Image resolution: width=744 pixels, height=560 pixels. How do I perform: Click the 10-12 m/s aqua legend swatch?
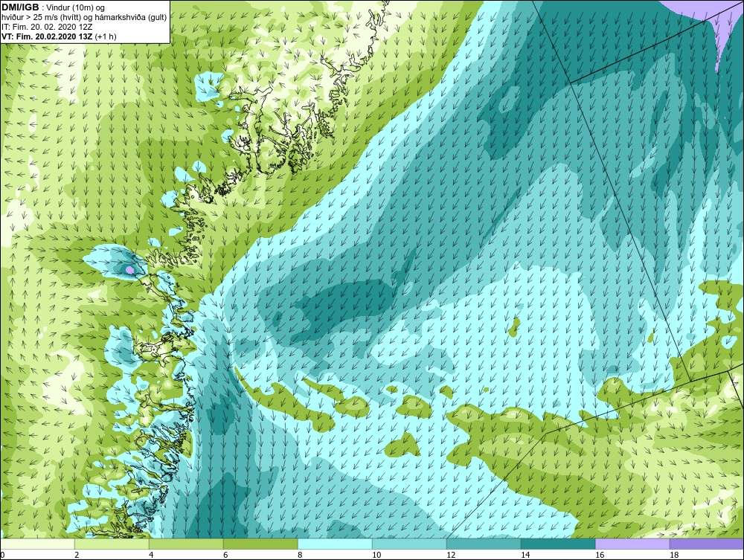click(409, 544)
